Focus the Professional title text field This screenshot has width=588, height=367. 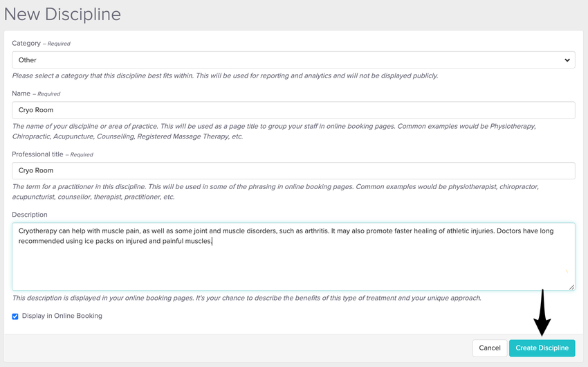click(293, 170)
